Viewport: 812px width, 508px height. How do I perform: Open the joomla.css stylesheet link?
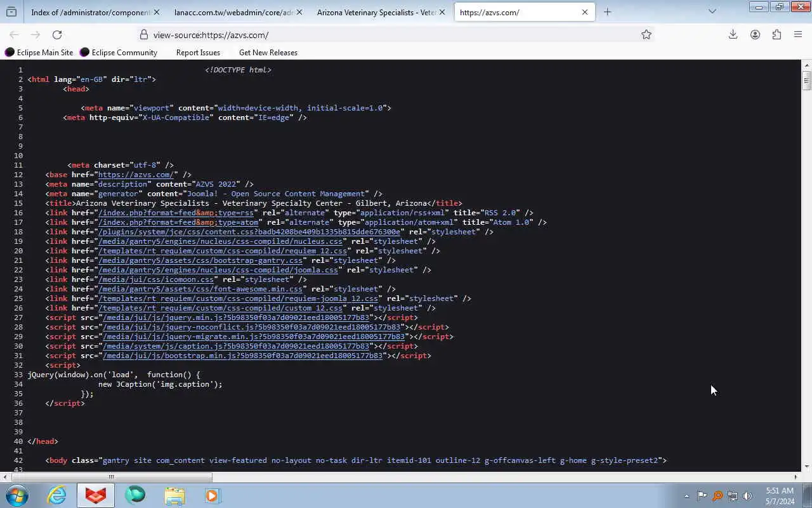218,270
